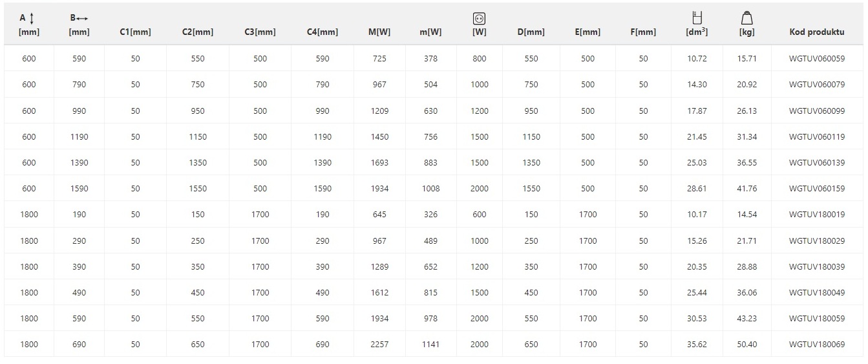
Task: Click width cell 1590 in B column
Action: click(x=79, y=189)
